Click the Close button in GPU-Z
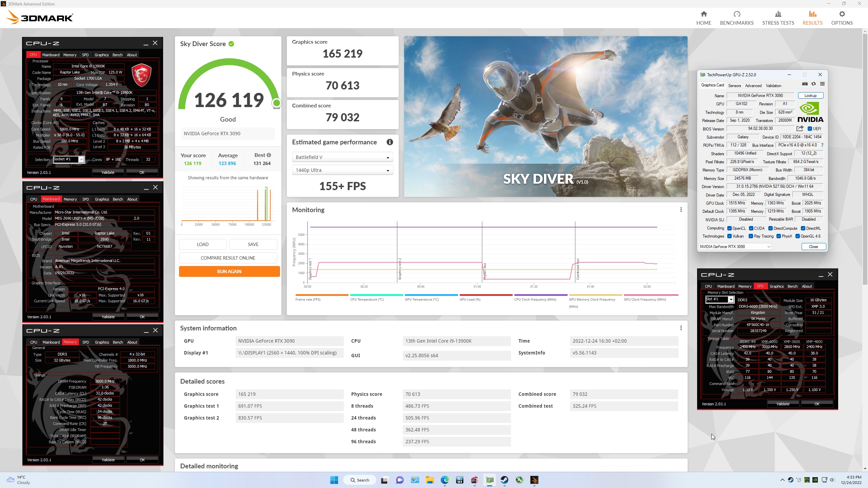 pyautogui.click(x=813, y=247)
